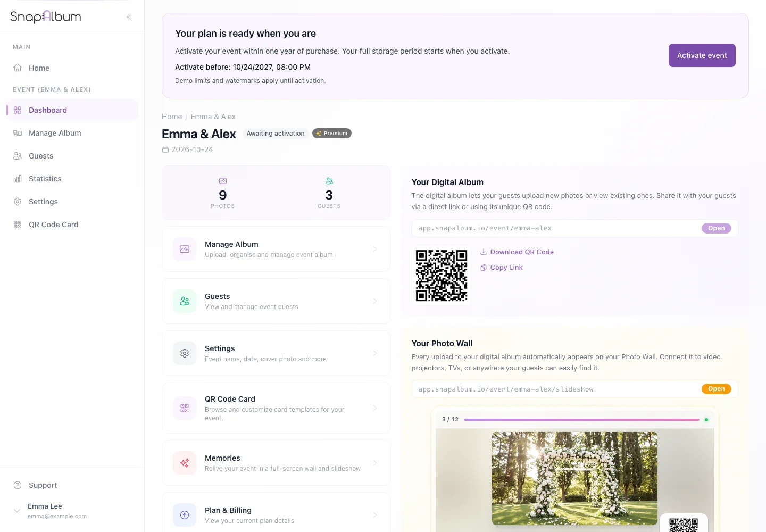
Task: Click the floral arch slideshow photo
Action: (574, 478)
